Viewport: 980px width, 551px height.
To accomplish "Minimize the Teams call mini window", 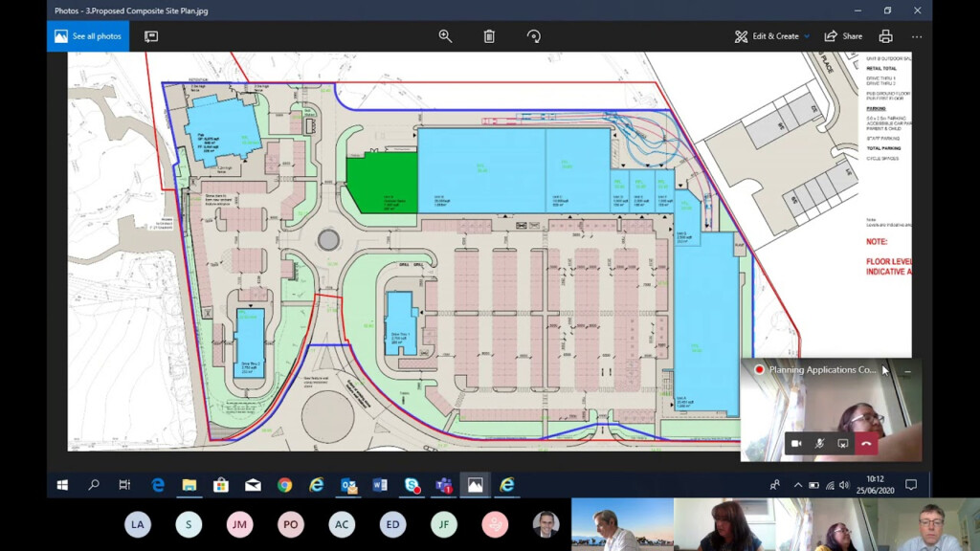I will [x=908, y=370].
